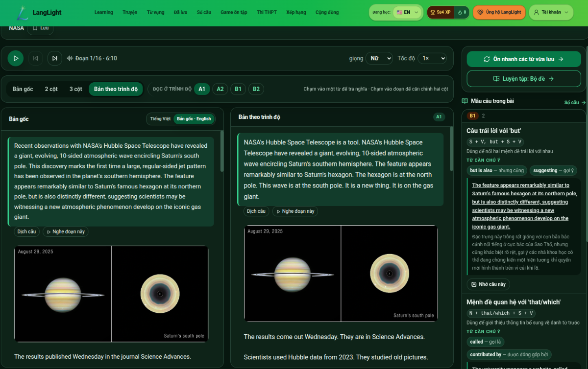This screenshot has height=369, width=588.
Task: Select Bản theo trình độ view
Action: 116,89
